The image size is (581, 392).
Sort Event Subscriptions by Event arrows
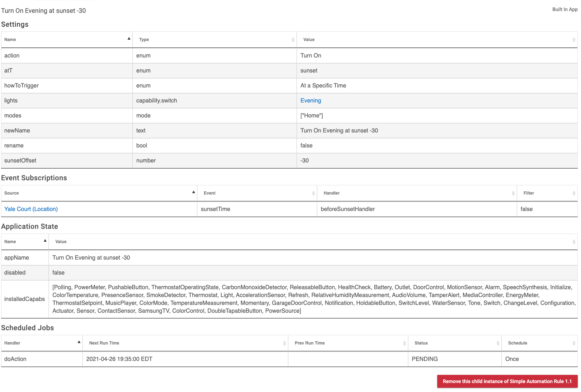(x=313, y=193)
